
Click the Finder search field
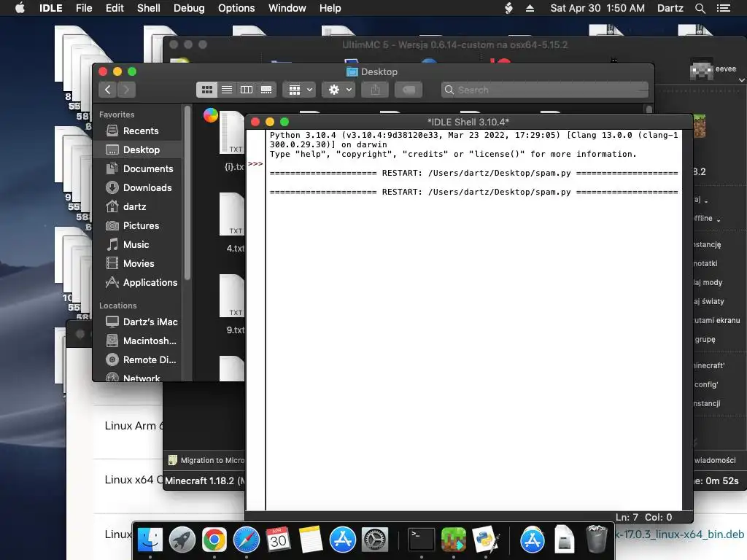[544, 90]
